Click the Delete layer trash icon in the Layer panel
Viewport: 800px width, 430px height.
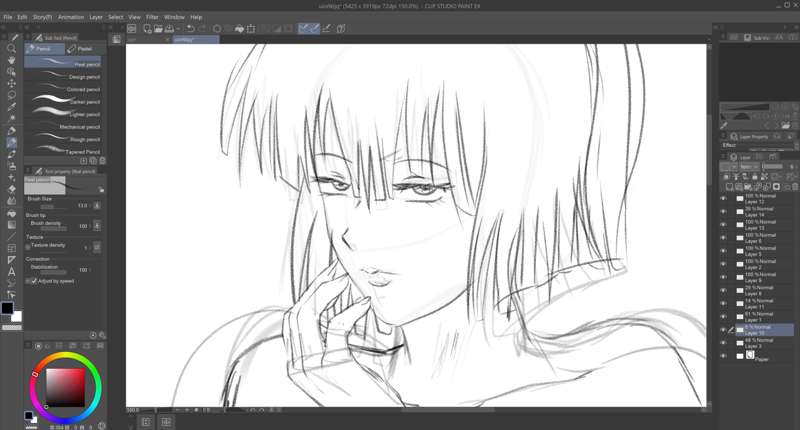pyautogui.click(x=794, y=187)
